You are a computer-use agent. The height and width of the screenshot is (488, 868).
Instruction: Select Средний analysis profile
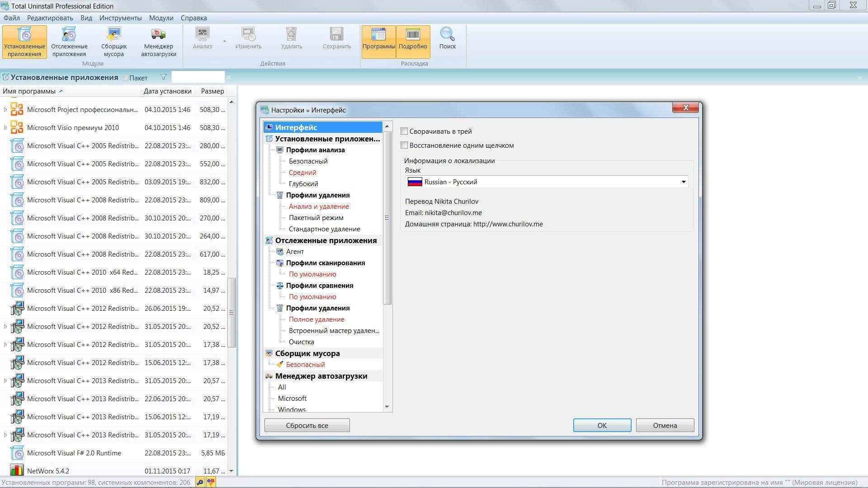click(x=302, y=173)
